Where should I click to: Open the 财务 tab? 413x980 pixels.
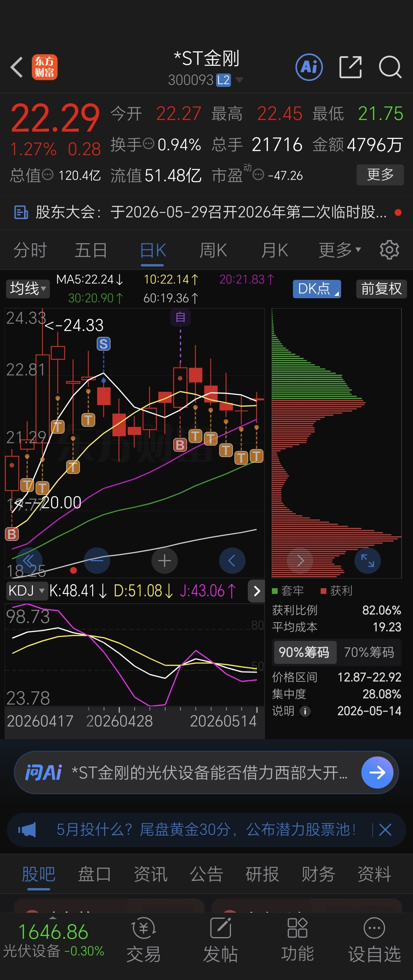318,874
